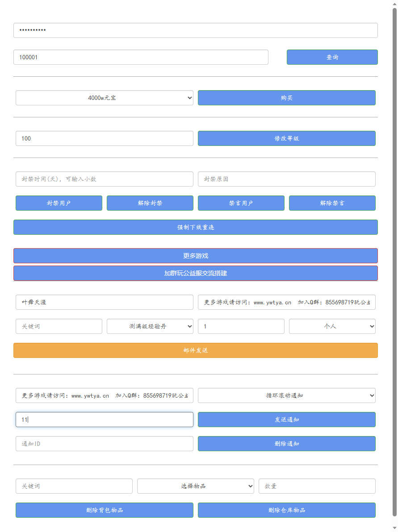398x532 pixels.
Task: Open the 测满级经验丹 item dropdown
Action: (x=150, y=326)
